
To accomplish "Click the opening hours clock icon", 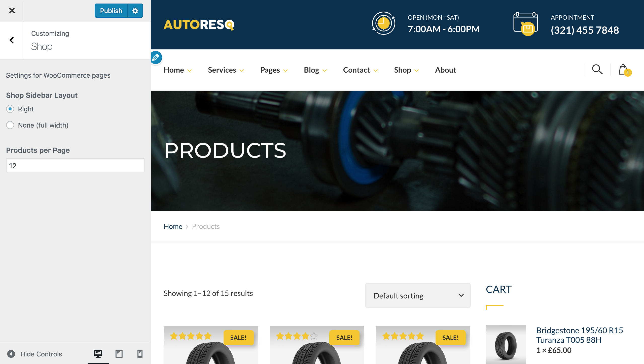I will (x=384, y=23).
